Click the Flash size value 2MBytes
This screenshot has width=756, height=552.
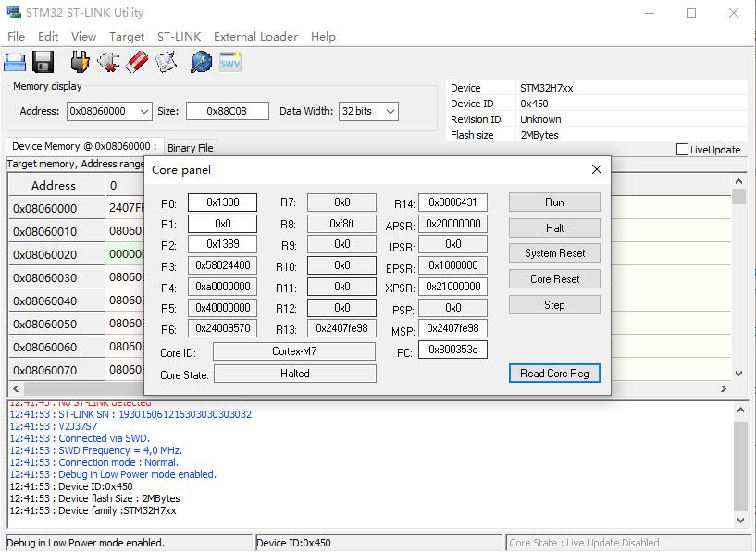tap(539, 135)
